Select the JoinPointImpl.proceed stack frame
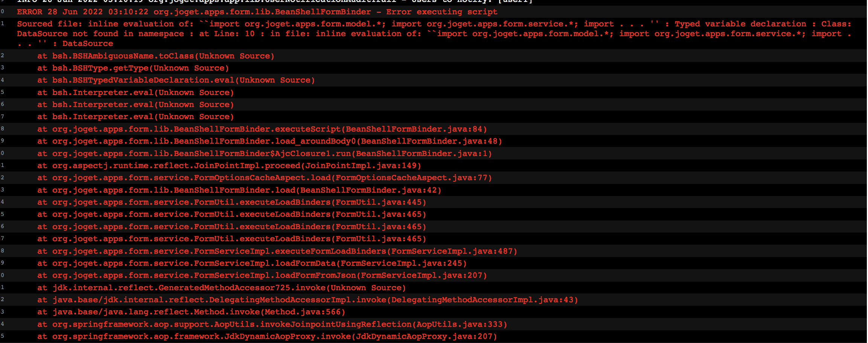 point(229,165)
